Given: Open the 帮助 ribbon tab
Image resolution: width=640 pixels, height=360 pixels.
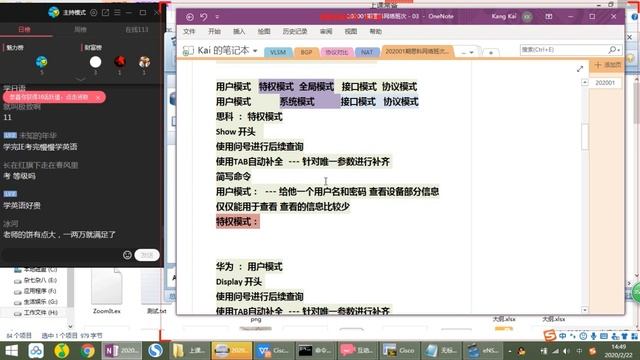Looking at the screenshot, I should [376, 31].
